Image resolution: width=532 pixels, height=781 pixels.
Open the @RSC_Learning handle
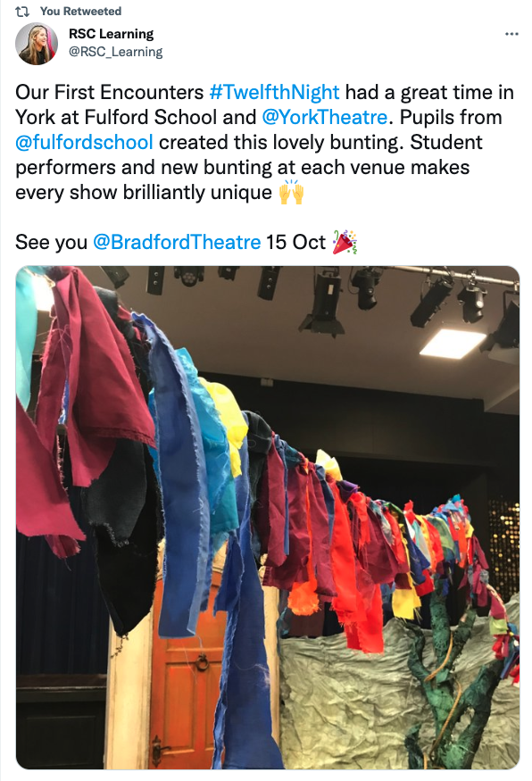point(115,52)
